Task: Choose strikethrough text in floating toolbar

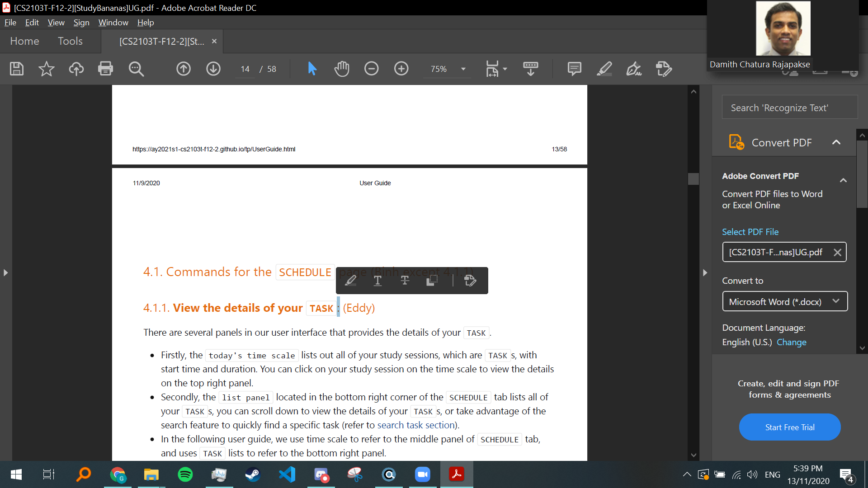Action: [405, 281]
